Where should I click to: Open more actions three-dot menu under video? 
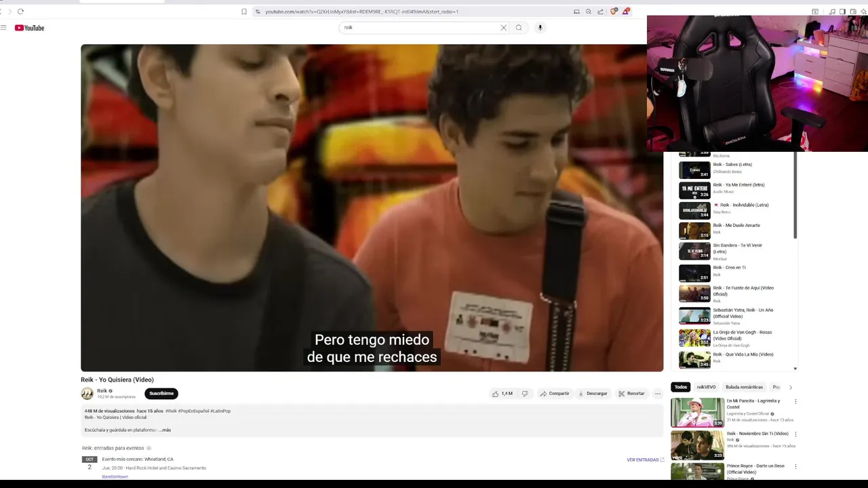click(657, 393)
